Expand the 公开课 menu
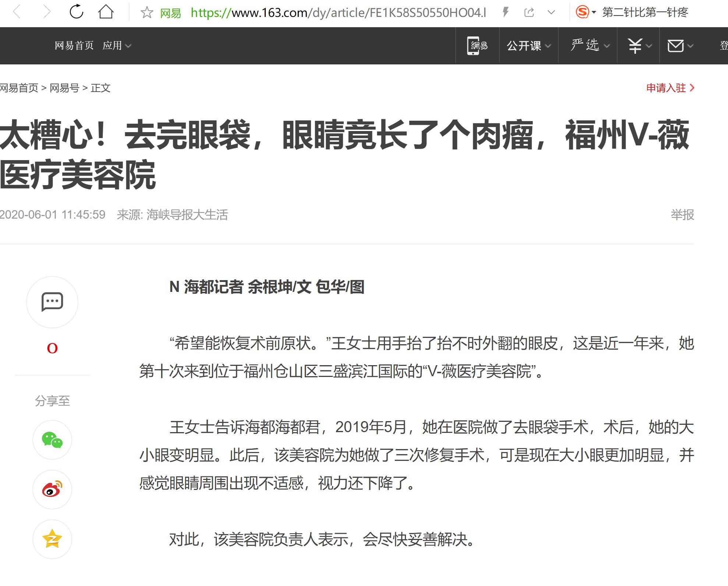 point(529,46)
